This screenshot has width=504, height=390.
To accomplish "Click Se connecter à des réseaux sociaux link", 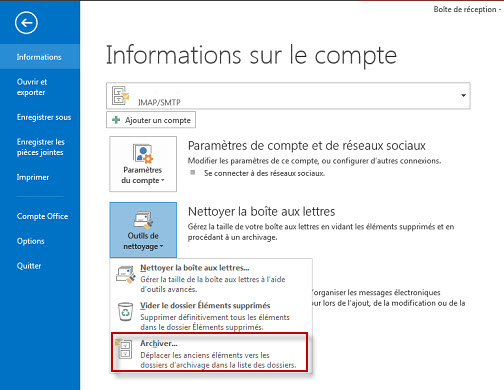I will tap(264, 173).
